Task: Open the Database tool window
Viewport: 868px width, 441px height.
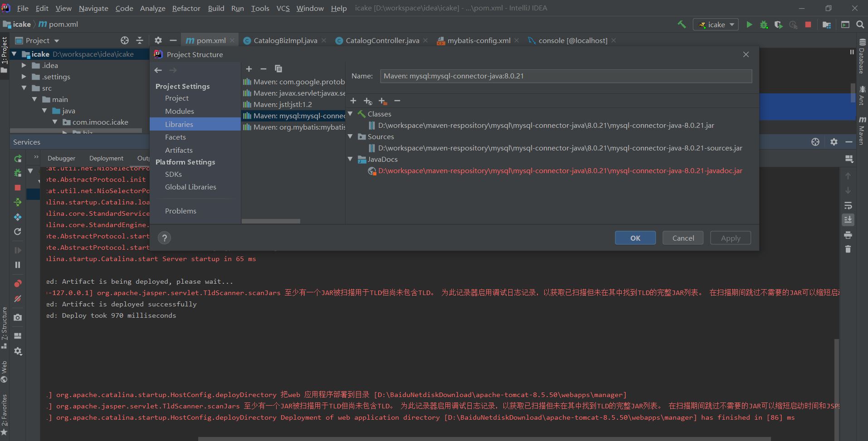Action: pos(862,56)
